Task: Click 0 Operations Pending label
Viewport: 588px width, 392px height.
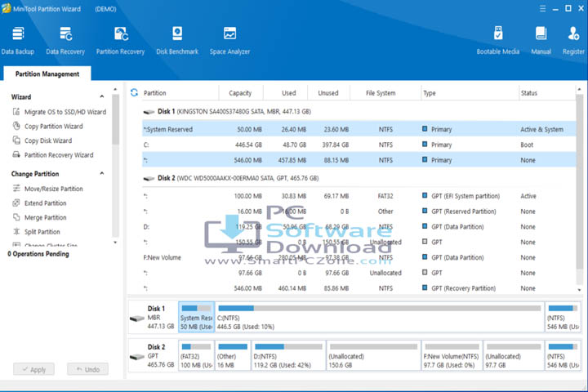Action: click(x=38, y=254)
